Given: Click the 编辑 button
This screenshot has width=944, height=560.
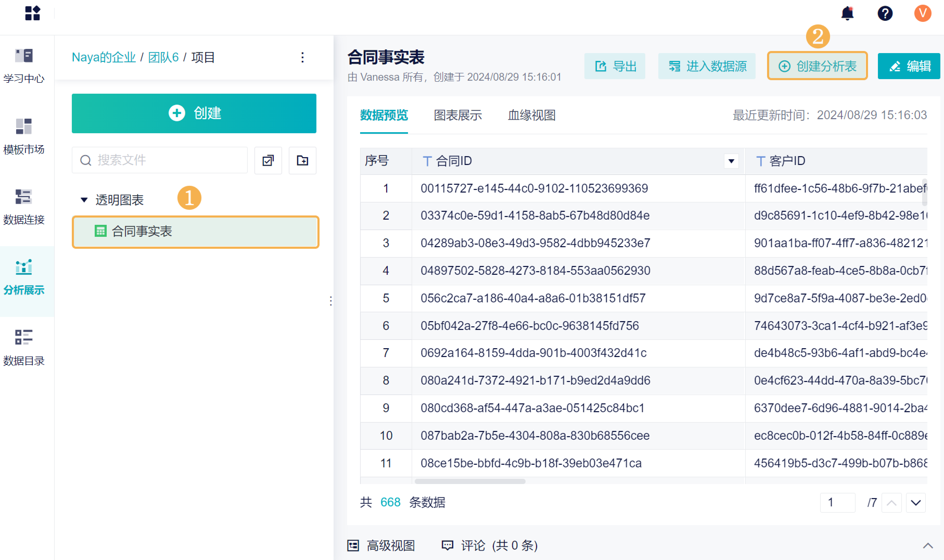Looking at the screenshot, I should pos(909,66).
